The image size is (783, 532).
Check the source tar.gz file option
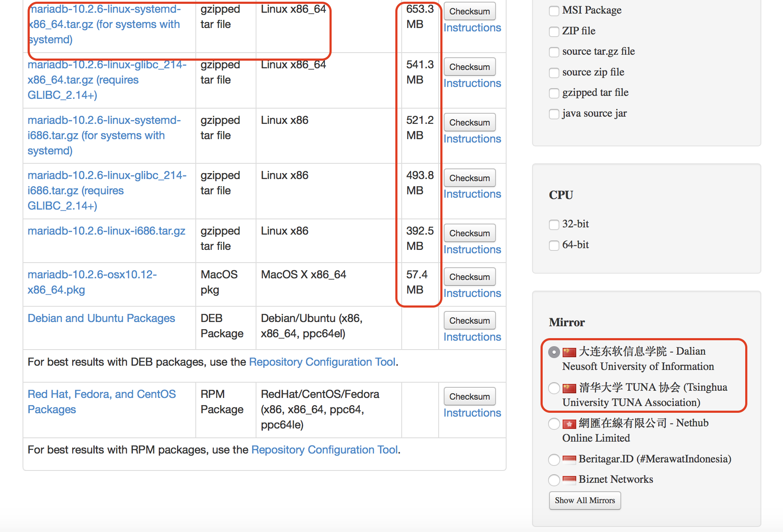(554, 52)
